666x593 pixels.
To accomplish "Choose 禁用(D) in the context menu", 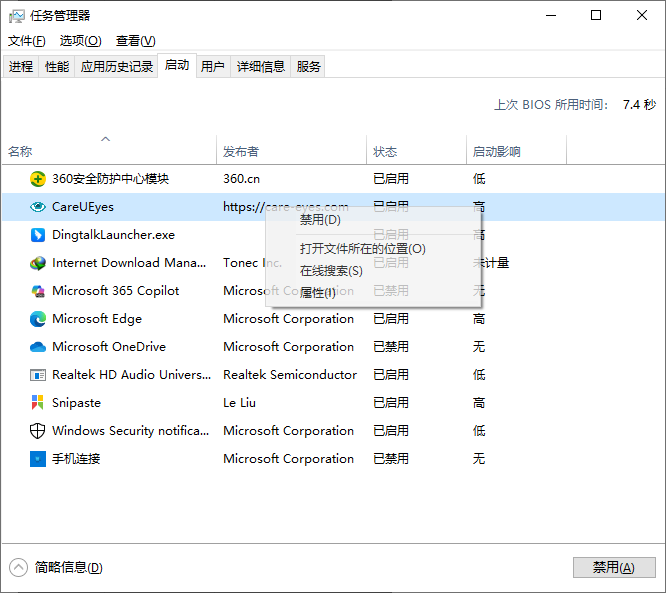I will (373, 220).
